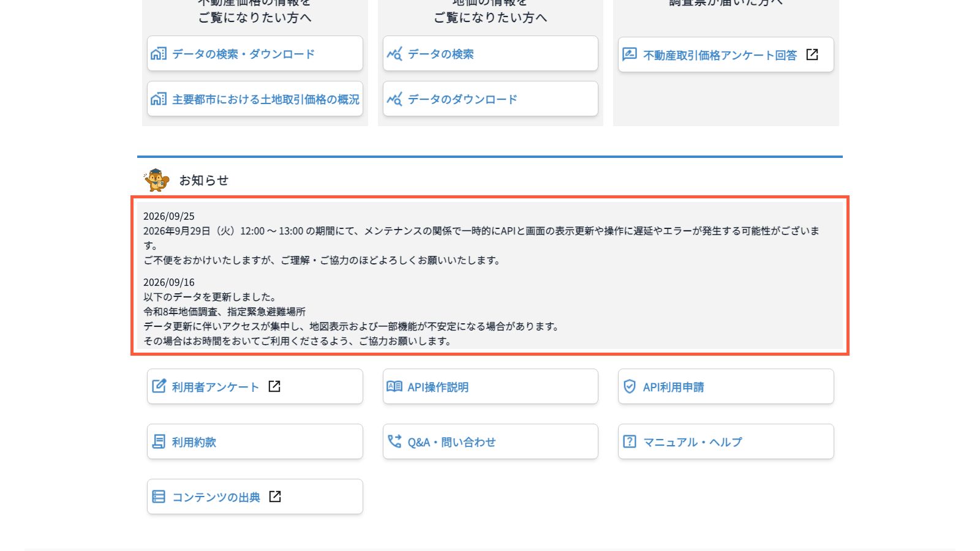Open 主要都市における土地取引価格の概況 link
This screenshot has width=980, height=551.
tap(255, 99)
